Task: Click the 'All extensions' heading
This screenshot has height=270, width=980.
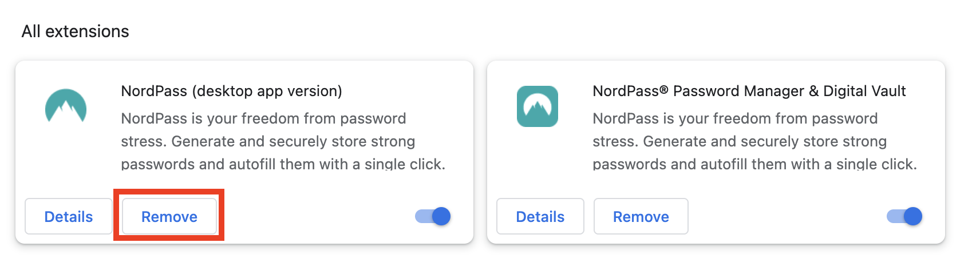Action: 76,31
